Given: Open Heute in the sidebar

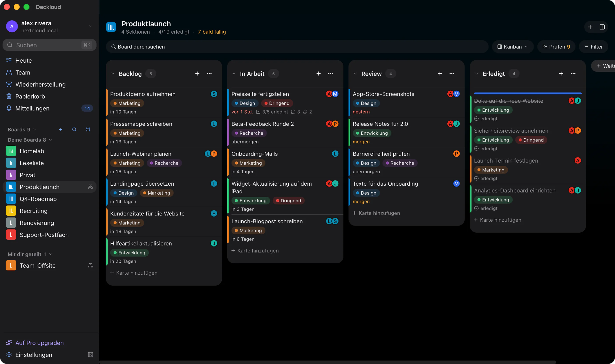Looking at the screenshot, I should 50,61.
